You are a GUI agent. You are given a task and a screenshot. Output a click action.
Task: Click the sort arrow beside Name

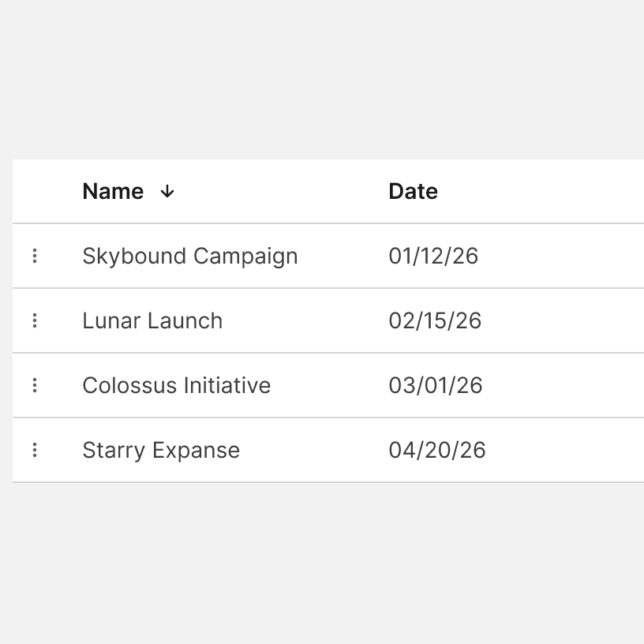tap(167, 191)
